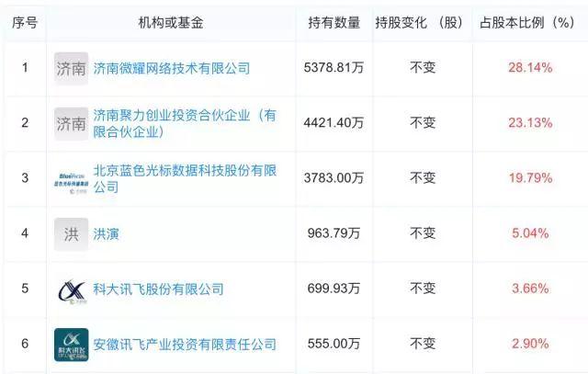Click the iFlytek logo next to 科大讯飞股份有限公司
This screenshot has height=374, width=588.
pos(72,289)
